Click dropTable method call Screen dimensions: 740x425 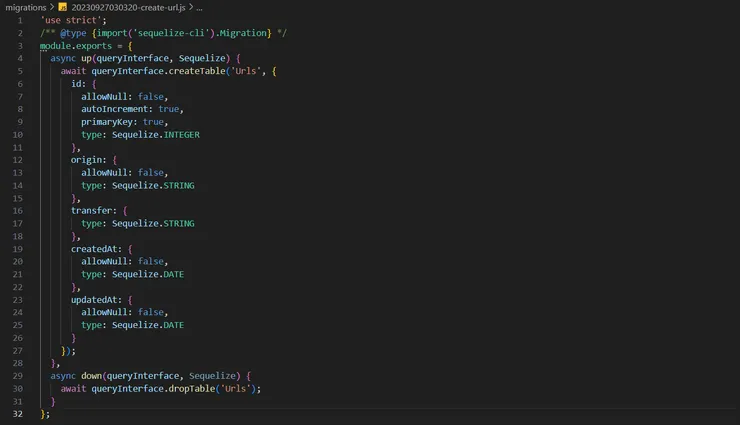[192, 389]
